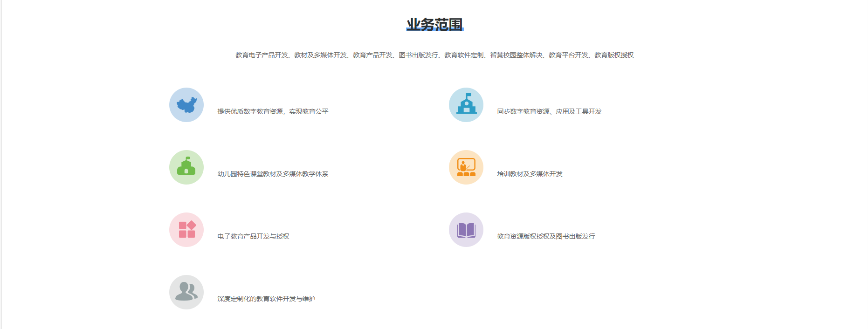Image resolution: width=868 pixels, height=329 pixels.
Task: Select the 幼儿园特色课堂教材及多媒体教学体系 label
Action: coord(273,174)
